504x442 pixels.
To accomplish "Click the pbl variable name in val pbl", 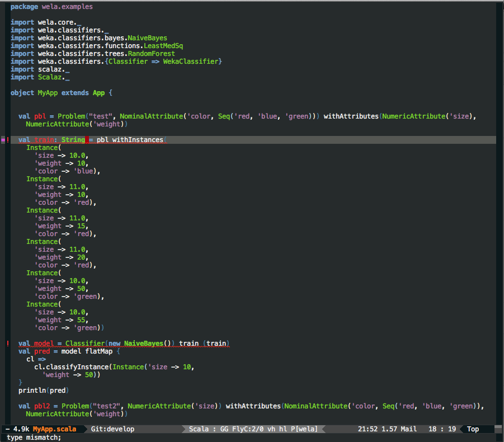I will (40, 116).
